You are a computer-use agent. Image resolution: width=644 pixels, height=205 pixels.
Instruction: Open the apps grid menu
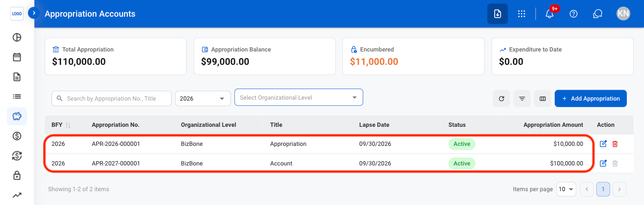[x=521, y=14]
